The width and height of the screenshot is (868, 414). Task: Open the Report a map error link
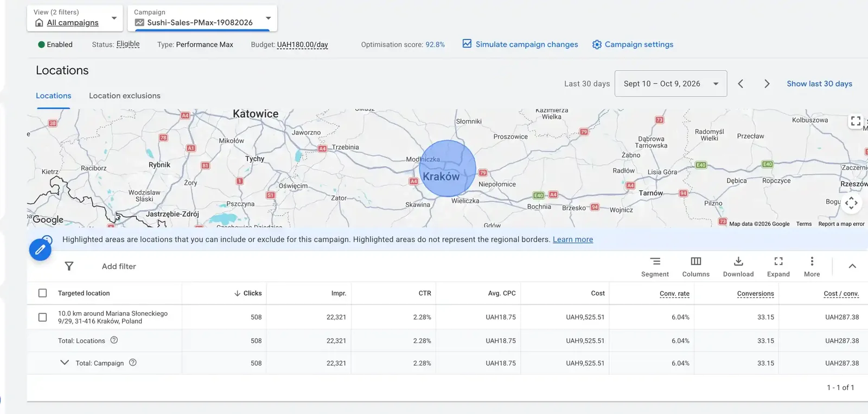841,224
